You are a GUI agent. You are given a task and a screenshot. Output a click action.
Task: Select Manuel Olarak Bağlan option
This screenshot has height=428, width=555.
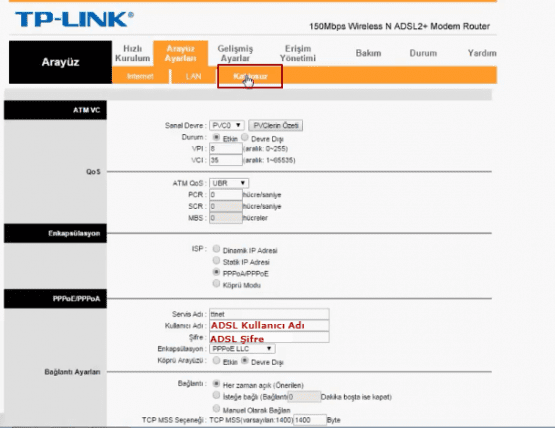point(216,408)
